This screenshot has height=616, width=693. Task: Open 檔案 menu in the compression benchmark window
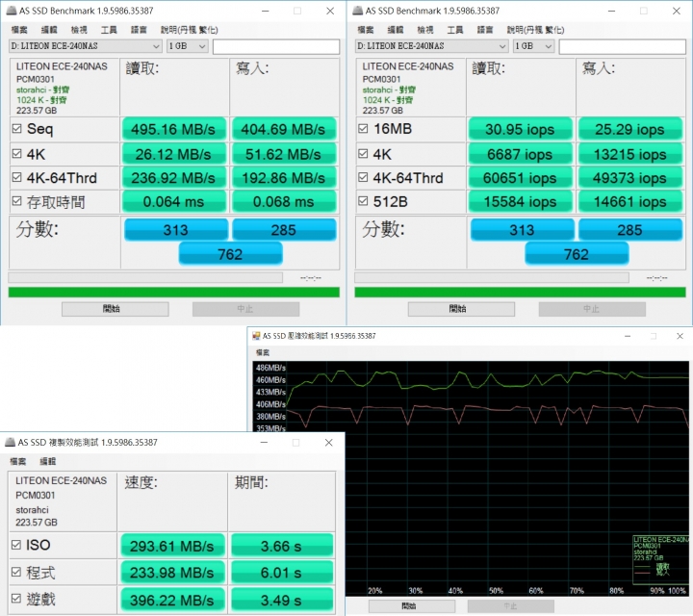point(263,352)
